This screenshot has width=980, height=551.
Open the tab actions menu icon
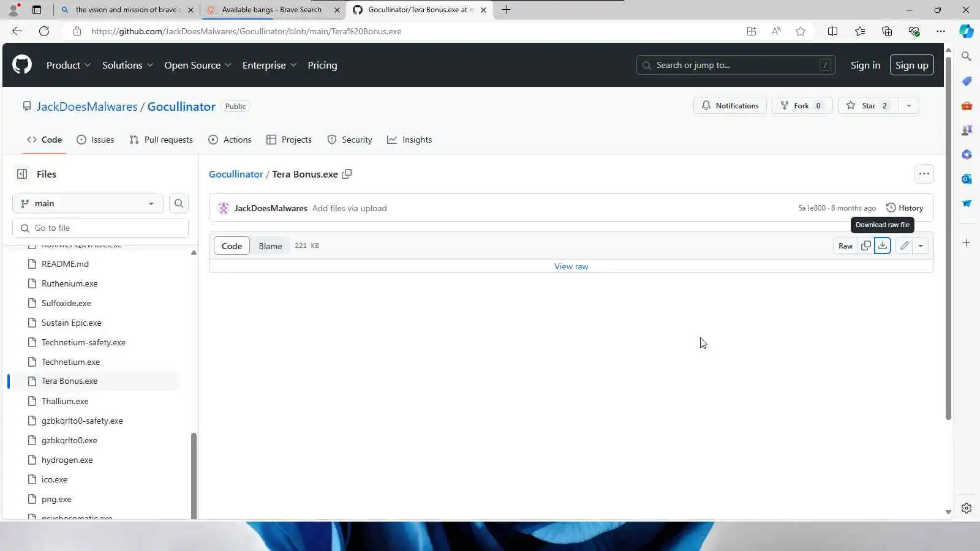(37, 10)
